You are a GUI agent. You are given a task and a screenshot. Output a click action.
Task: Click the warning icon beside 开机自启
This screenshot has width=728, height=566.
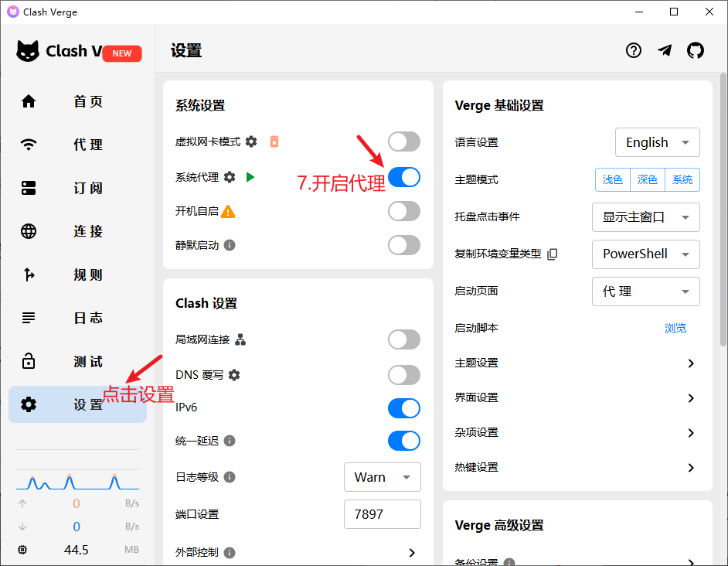pos(228,211)
